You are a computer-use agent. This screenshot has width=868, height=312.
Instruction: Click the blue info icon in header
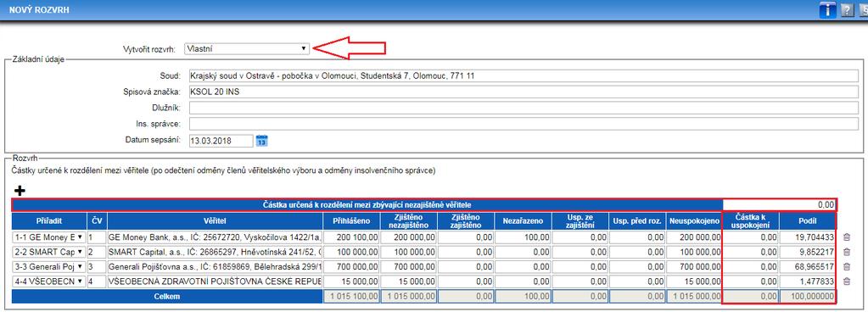tap(827, 10)
